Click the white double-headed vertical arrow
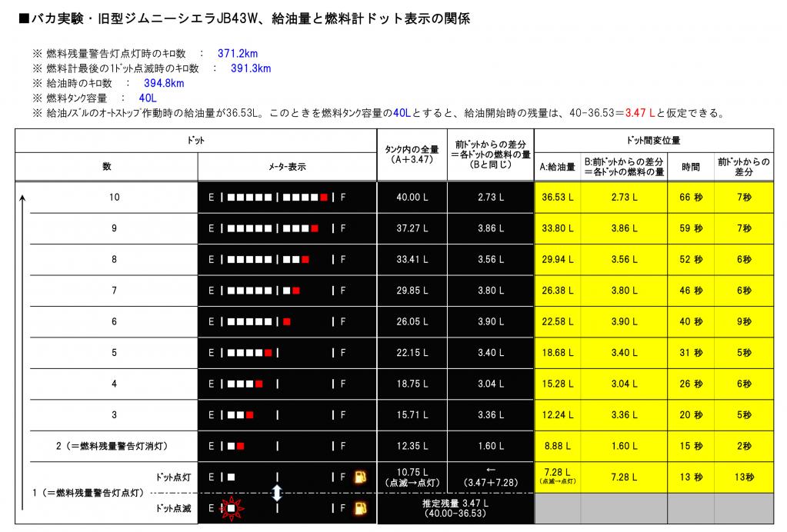The image size is (787, 532). [x=277, y=493]
